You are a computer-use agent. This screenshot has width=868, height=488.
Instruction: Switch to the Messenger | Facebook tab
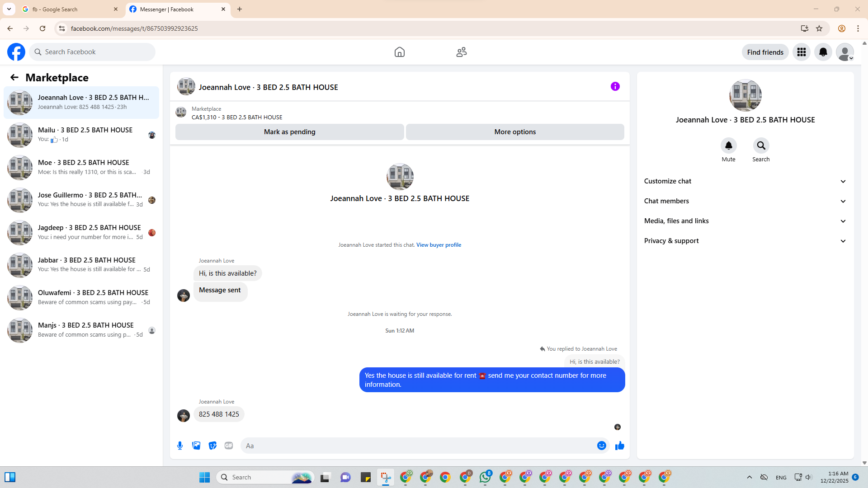178,9
